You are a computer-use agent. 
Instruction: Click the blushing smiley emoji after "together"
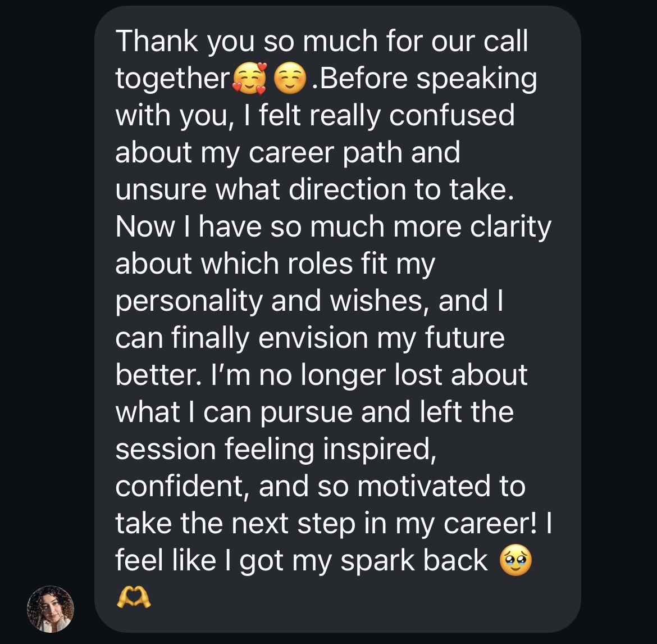(290, 79)
